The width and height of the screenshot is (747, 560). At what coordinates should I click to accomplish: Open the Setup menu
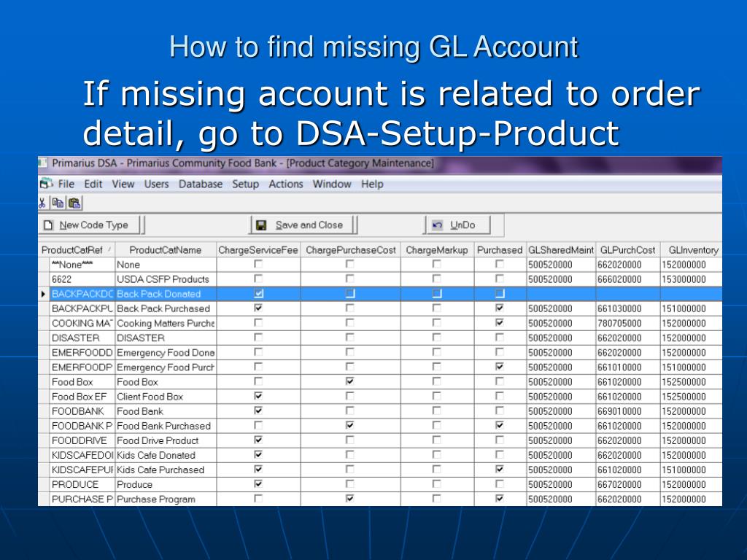click(245, 184)
